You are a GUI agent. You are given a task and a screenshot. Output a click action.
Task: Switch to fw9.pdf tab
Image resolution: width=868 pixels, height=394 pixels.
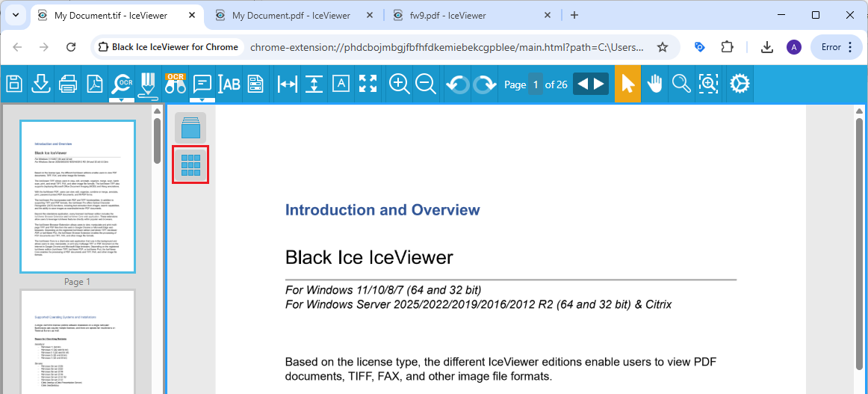(448, 16)
